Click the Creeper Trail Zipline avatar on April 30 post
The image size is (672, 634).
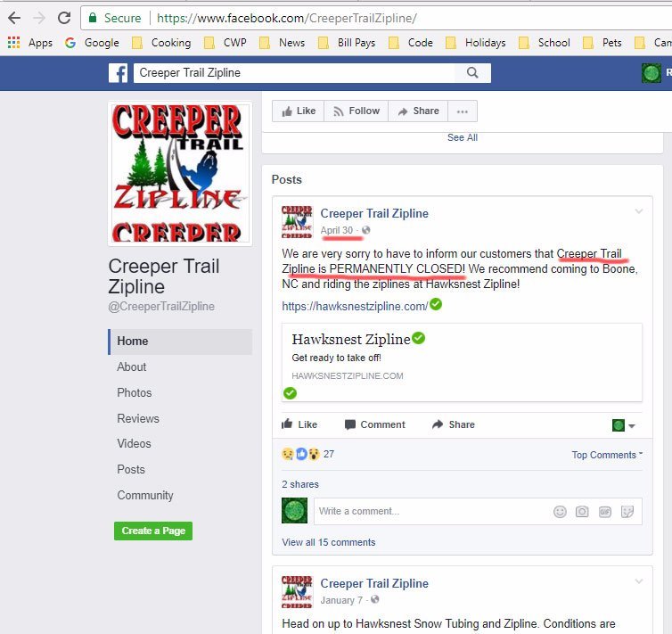297,222
